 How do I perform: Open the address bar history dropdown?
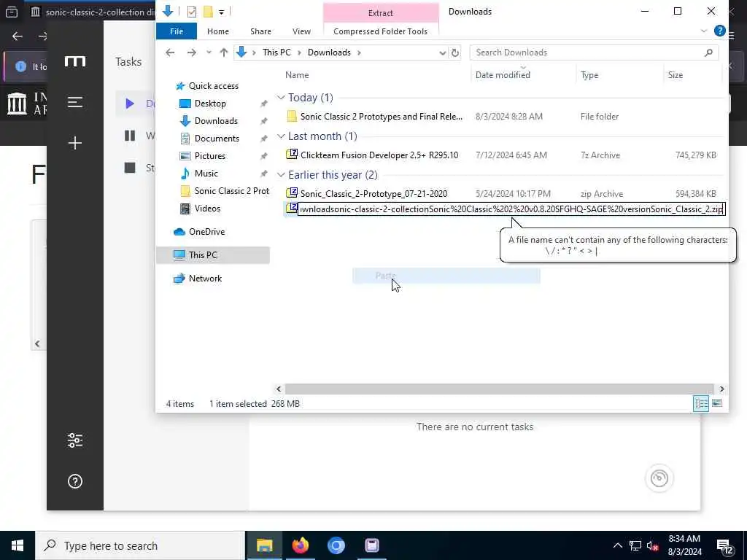coord(442,52)
